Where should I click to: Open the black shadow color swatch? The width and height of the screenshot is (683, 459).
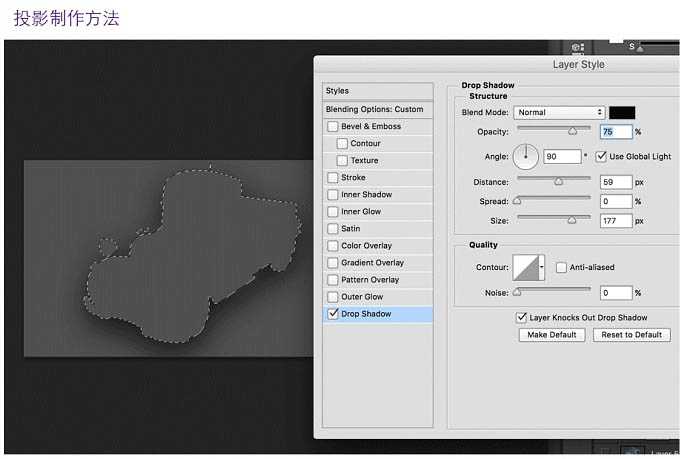[x=622, y=112]
